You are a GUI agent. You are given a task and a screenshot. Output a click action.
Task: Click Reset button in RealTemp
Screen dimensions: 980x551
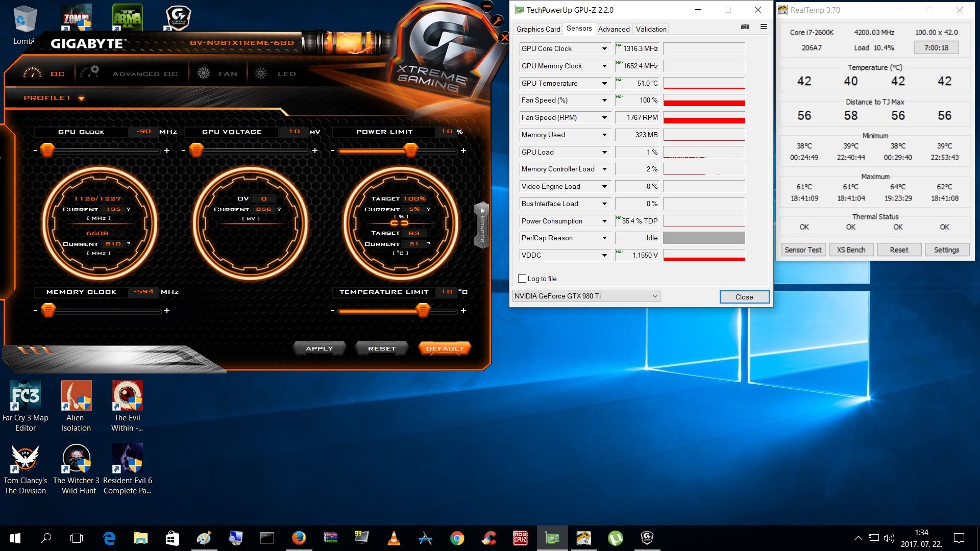899,249
